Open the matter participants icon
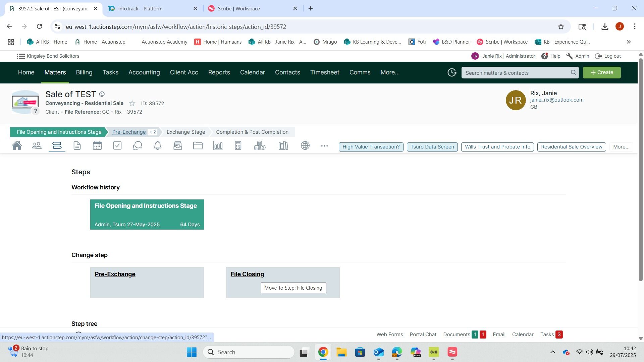The height and width of the screenshot is (362, 644). pyautogui.click(x=37, y=146)
